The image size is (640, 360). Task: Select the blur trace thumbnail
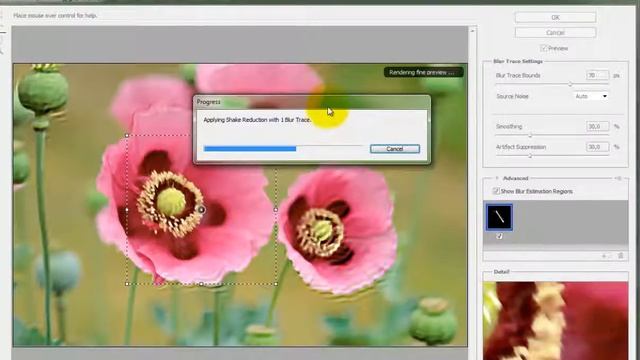[499, 217]
